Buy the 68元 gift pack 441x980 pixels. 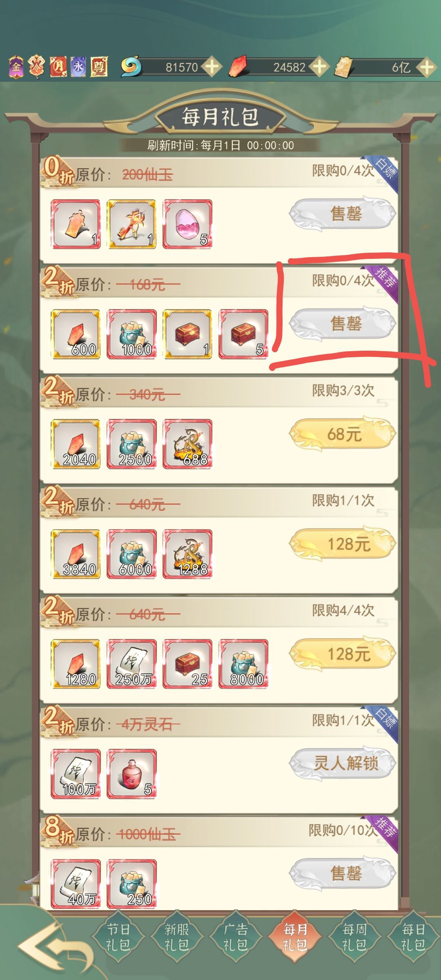343,434
